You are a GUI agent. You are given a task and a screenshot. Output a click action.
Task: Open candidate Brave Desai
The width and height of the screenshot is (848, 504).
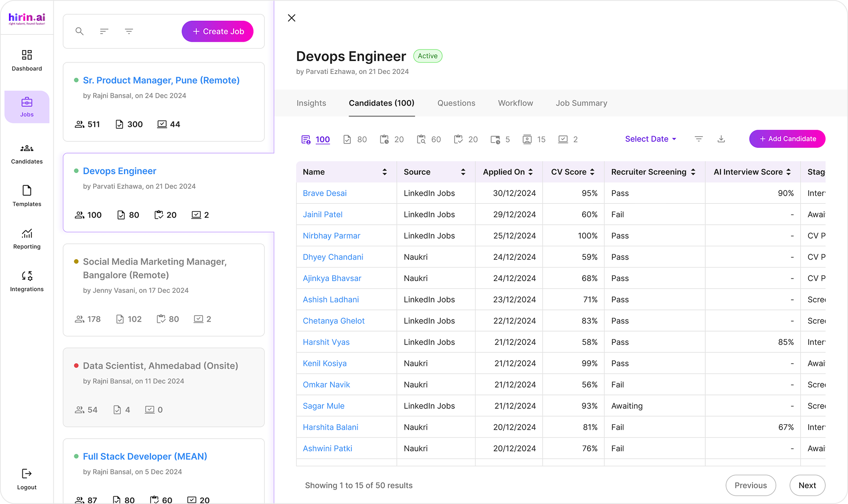325,193
